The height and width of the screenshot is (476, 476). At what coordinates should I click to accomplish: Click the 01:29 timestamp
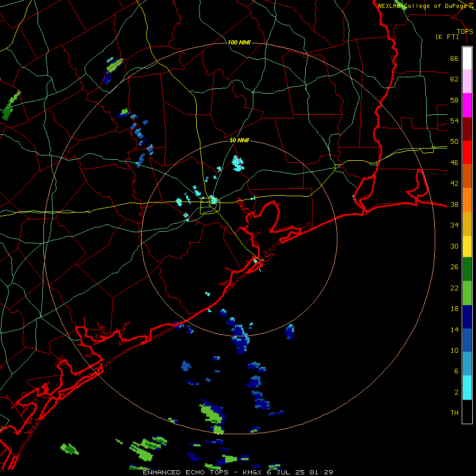click(321, 472)
